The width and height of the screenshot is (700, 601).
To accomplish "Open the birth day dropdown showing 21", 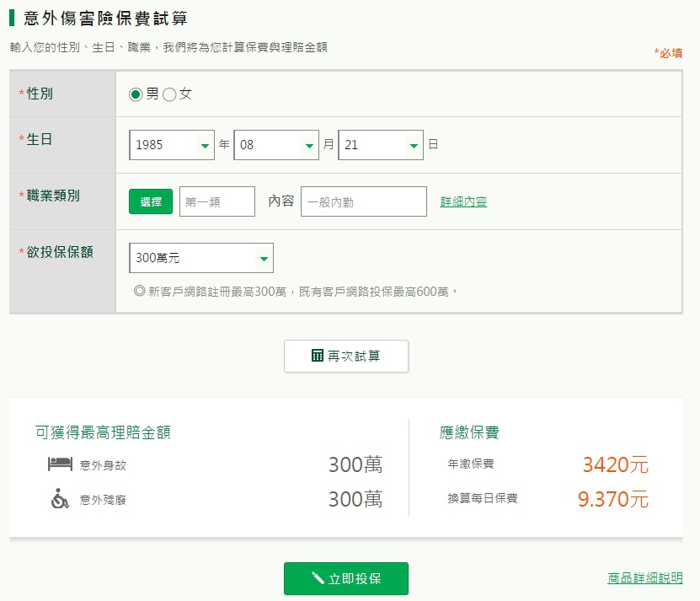I will 381,145.
